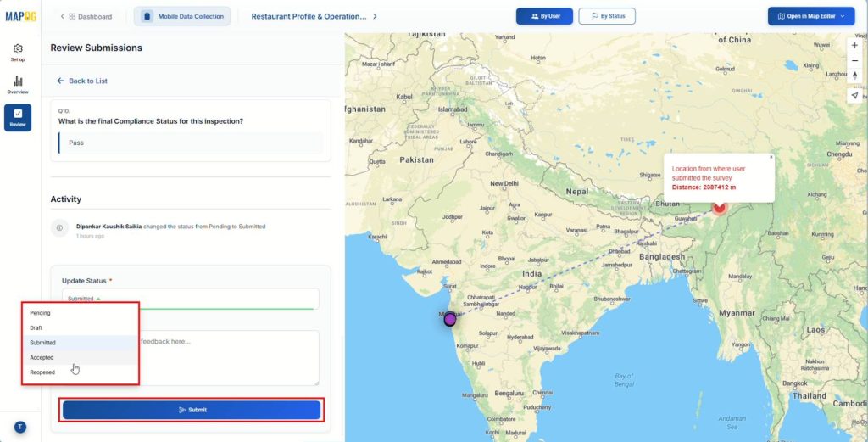Open the Set up sidebar icon
Screen dimensions: 868x442
coord(18,52)
